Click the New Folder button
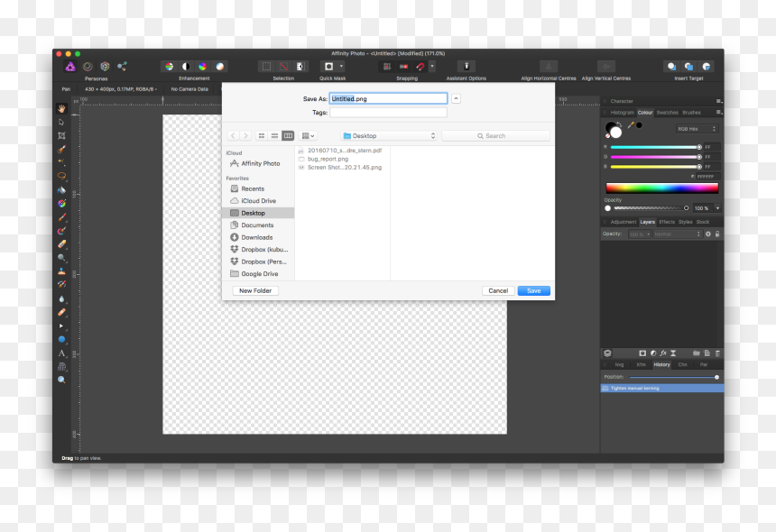Image resolution: width=776 pixels, height=532 pixels. tap(255, 290)
